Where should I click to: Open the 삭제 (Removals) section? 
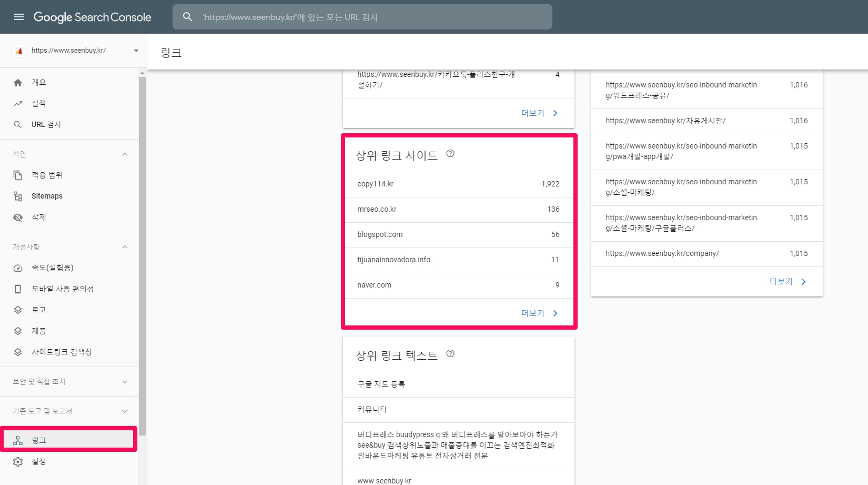pyautogui.click(x=39, y=217)
